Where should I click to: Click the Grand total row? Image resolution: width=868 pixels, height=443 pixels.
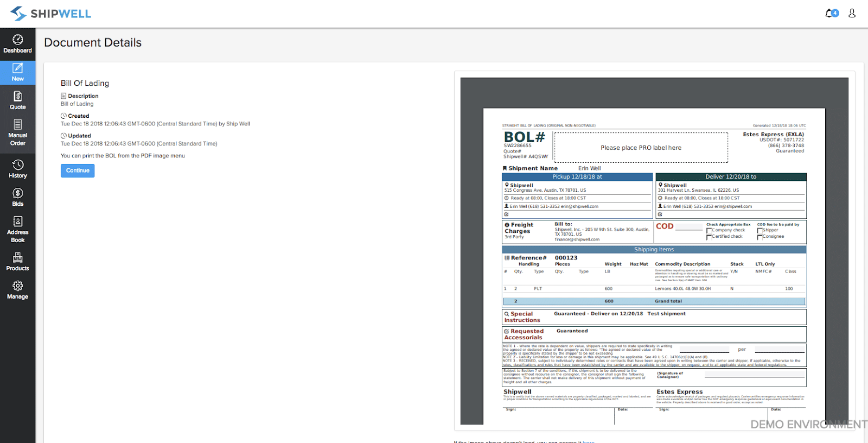[x=654, y=301]
